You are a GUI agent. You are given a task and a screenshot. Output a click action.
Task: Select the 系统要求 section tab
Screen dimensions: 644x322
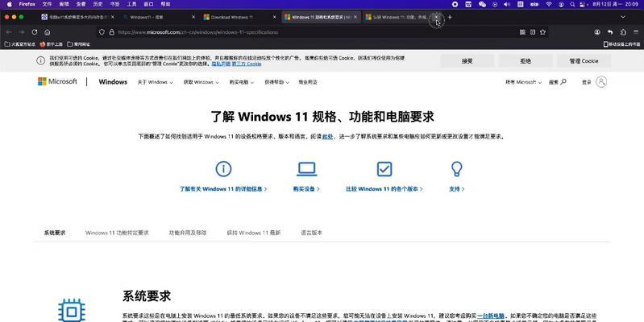tap(55, 233)
